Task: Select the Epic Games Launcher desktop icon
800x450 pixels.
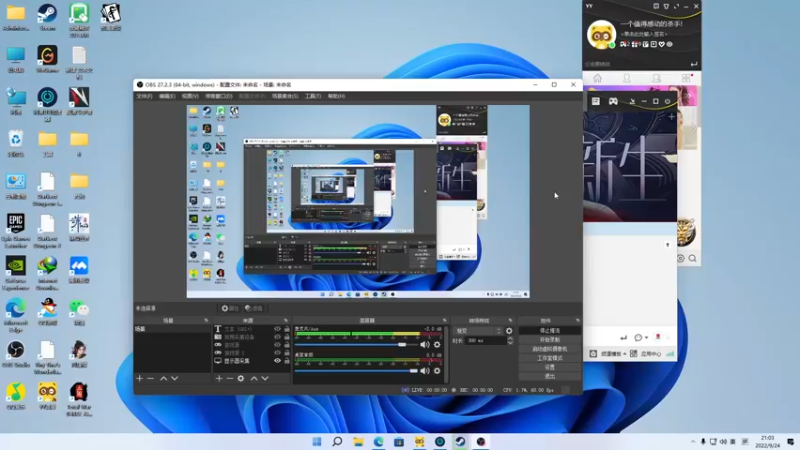Action: pos(16,231)
